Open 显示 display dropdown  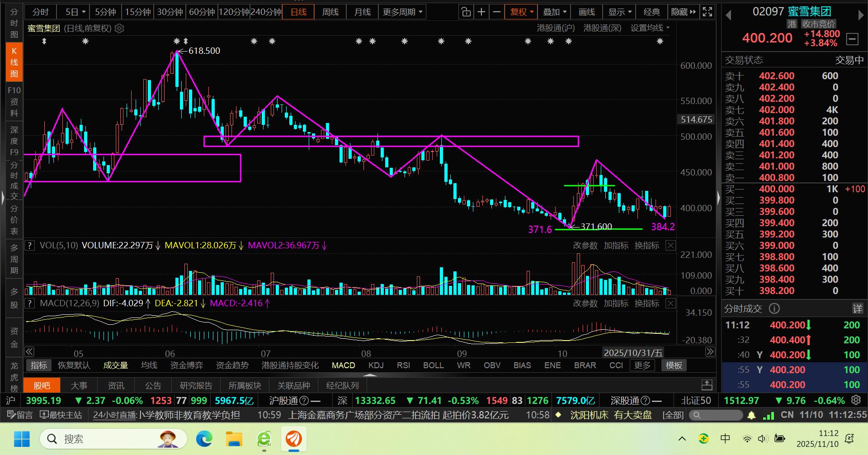coord(620,12)
